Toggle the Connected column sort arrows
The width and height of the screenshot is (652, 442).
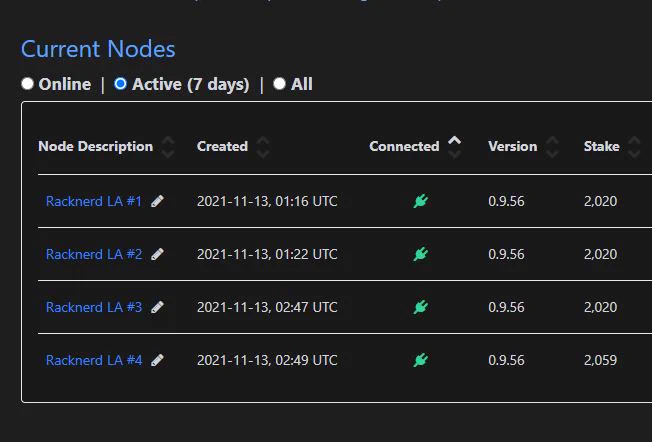click(x=454, y=147)
